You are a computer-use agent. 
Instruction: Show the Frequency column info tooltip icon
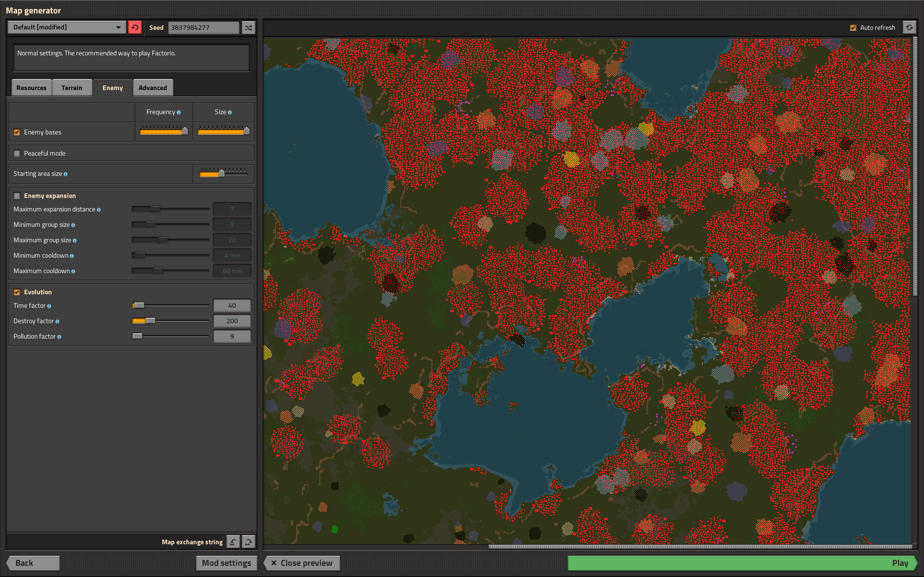point(179,112)
